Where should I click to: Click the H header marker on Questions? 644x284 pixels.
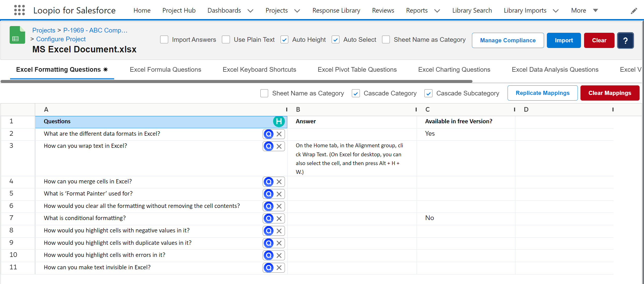(x=279, y=121)
